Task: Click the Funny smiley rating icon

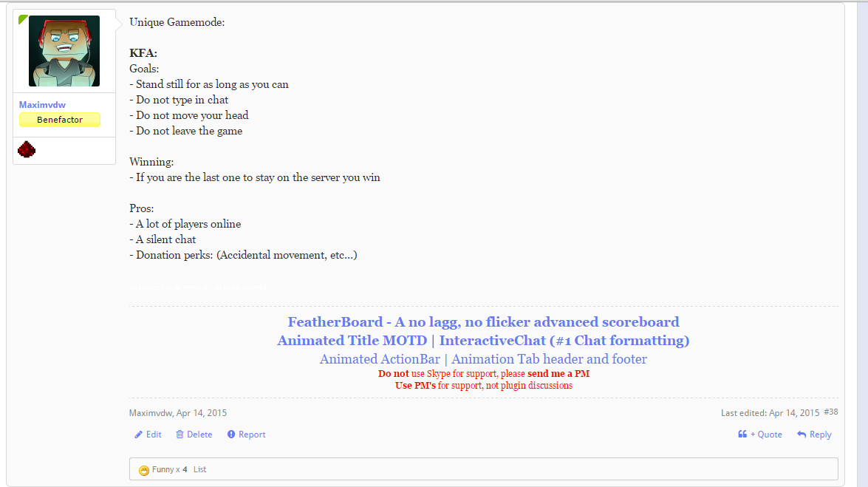Action: click(144, 471)
